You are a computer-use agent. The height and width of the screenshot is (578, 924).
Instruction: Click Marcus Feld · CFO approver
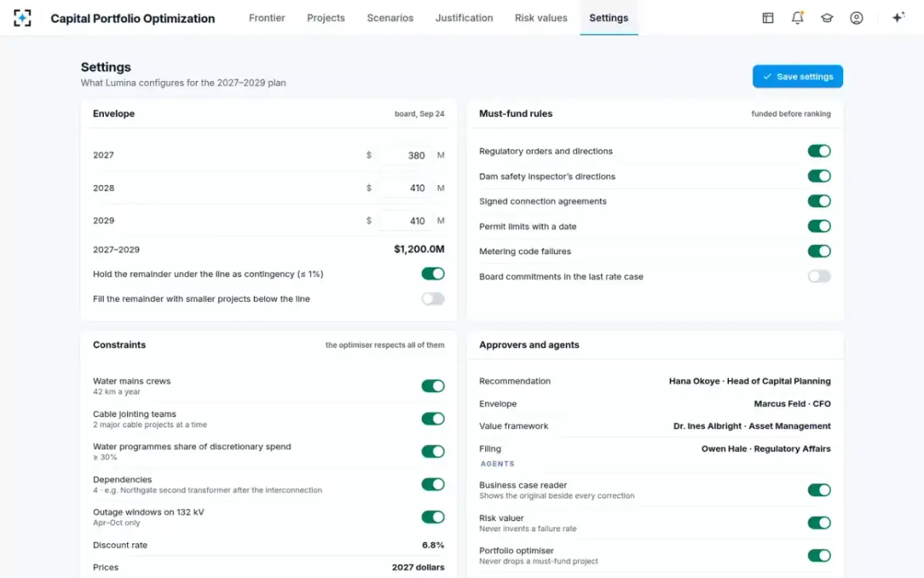pos(792,404)
